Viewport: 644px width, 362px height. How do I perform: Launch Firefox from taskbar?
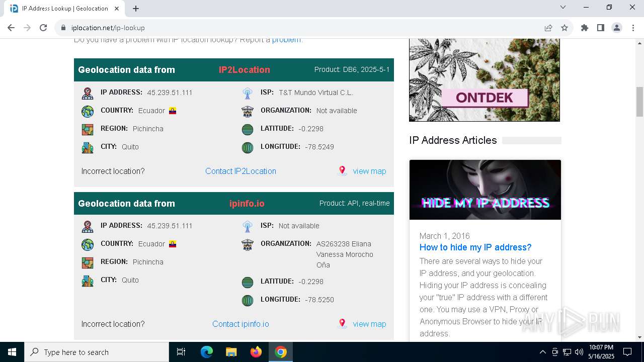click(256, 352)
